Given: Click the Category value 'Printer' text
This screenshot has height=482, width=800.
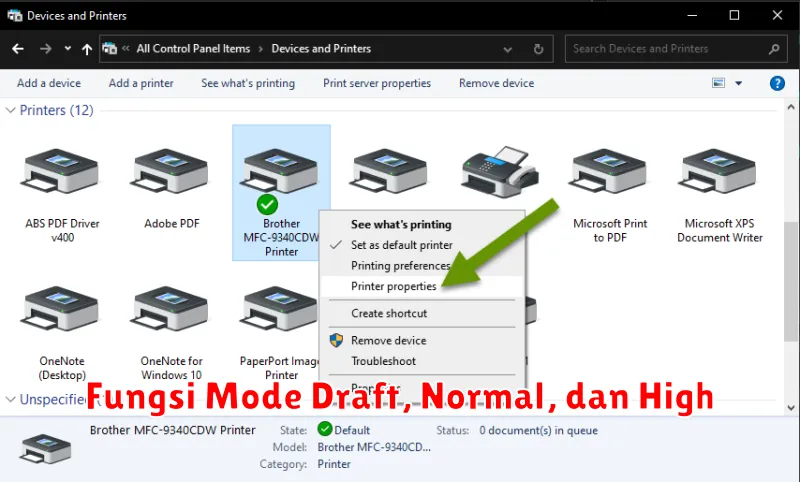Looking at the screenshot, I should [x=334, y=464].
